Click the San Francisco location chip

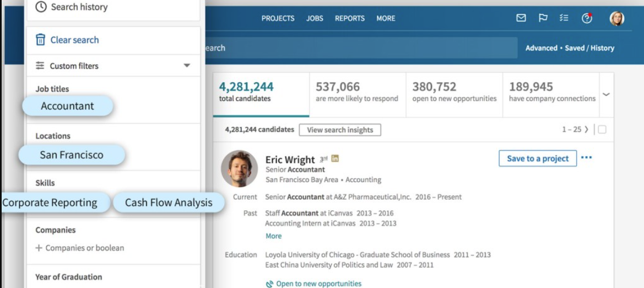tap(72, 155)
